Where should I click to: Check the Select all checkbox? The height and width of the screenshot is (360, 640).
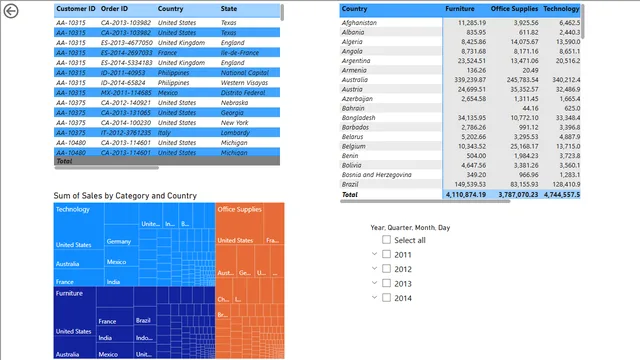point(386,240)
